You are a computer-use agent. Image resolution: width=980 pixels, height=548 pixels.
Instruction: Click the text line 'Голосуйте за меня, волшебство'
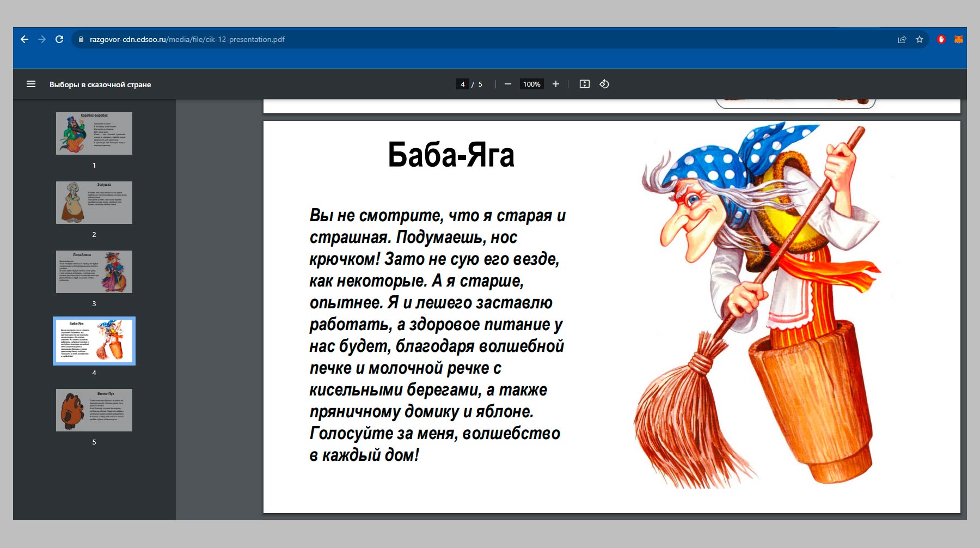(435, 433)
